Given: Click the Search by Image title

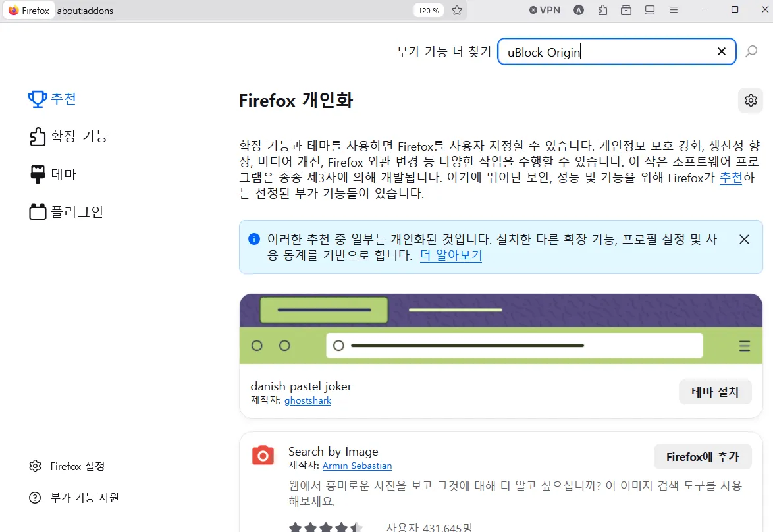Looking at the screenshot, I should coord(333,452).
